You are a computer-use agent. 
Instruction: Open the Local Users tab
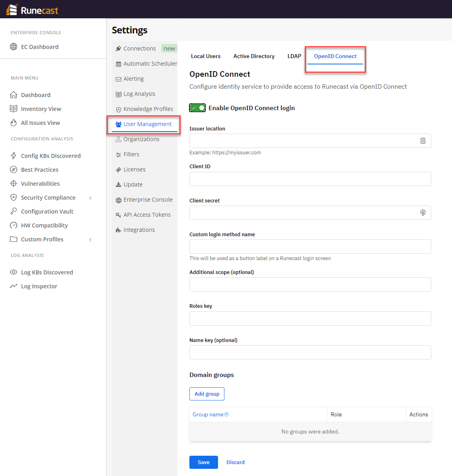click(x=206, y=56)
